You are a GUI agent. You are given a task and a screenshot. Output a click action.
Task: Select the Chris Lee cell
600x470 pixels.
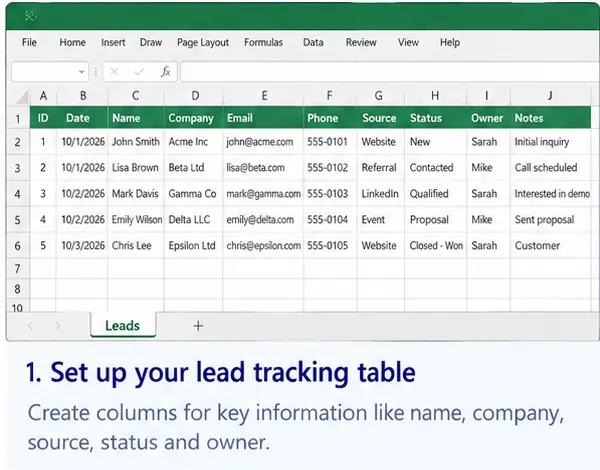click(x=136, y=245)
